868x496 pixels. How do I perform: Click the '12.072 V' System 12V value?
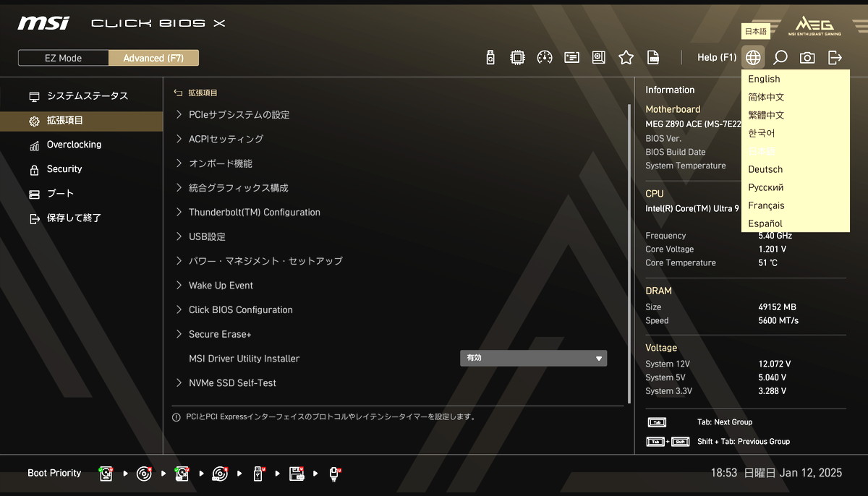(774, 364)
